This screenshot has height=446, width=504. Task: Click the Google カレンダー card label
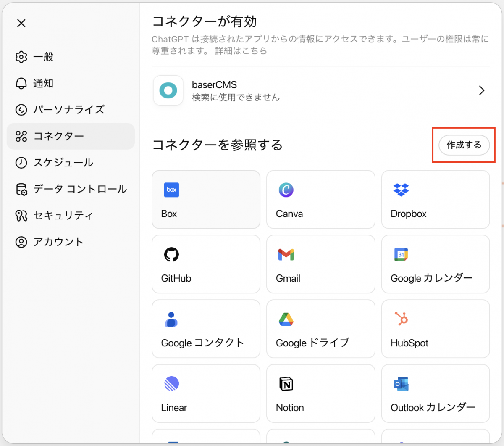(x=432, y=278)
